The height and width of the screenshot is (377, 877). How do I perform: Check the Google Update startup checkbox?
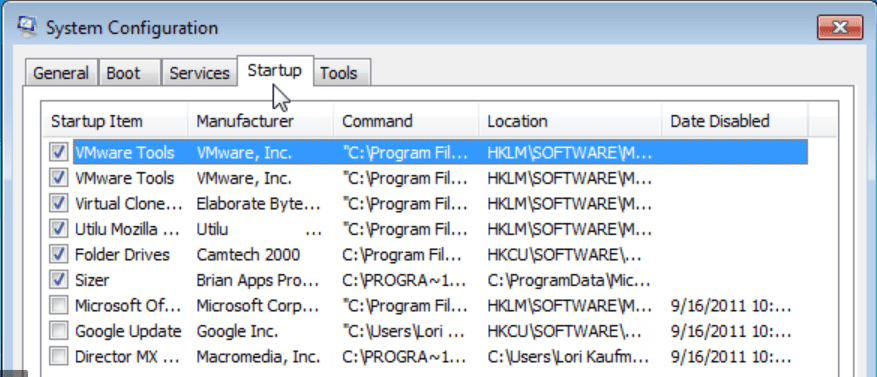[x=59, y=331]
